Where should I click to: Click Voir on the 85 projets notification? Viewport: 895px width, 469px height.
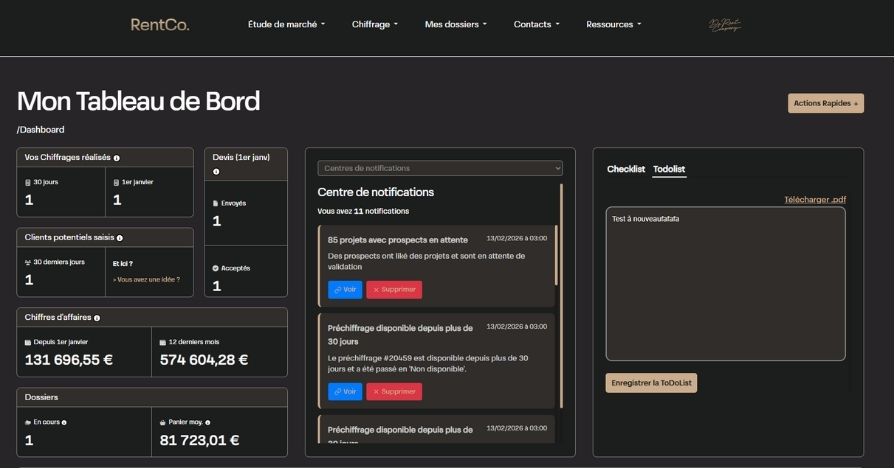click(x=345, y=290)
